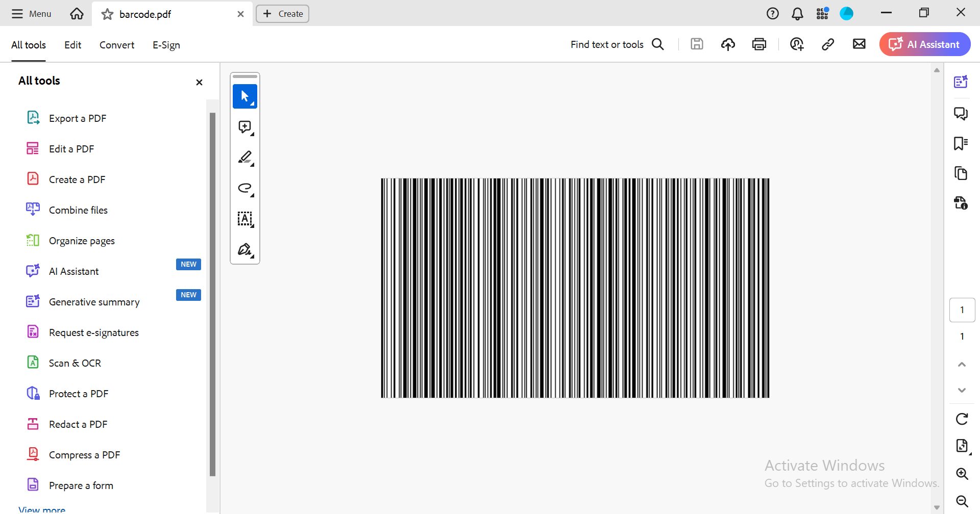Click the current page number field
The height and width of the screenshot is (514, 980).
pyautogui.click(x=962, y=310)
